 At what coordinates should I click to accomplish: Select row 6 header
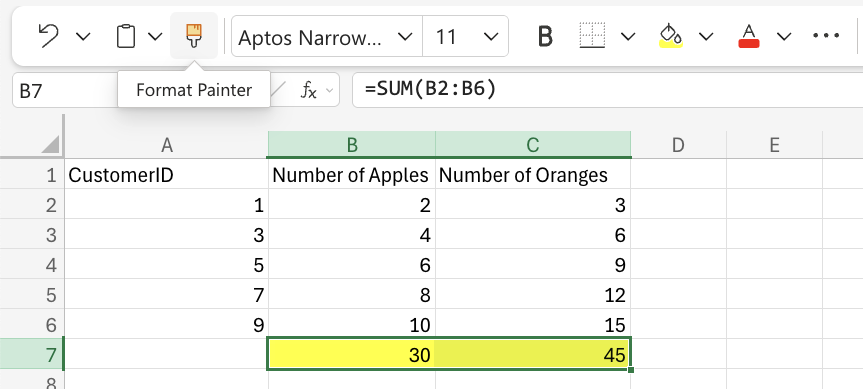click(32, 325)
